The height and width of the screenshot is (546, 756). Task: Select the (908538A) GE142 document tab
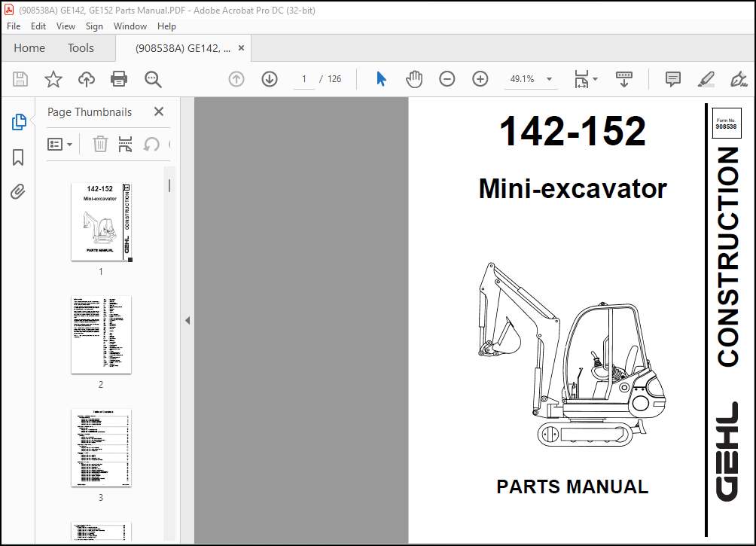(183, 48)
